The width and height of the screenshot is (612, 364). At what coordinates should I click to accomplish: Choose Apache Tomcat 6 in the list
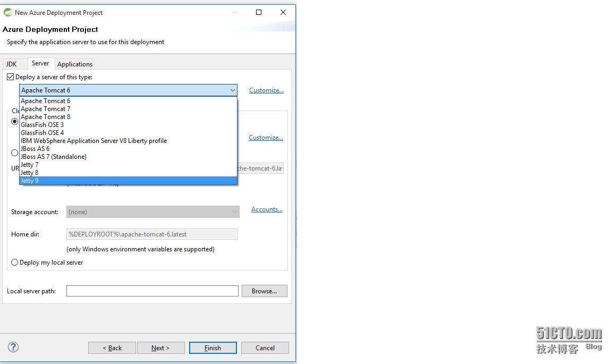coord(128,101)
